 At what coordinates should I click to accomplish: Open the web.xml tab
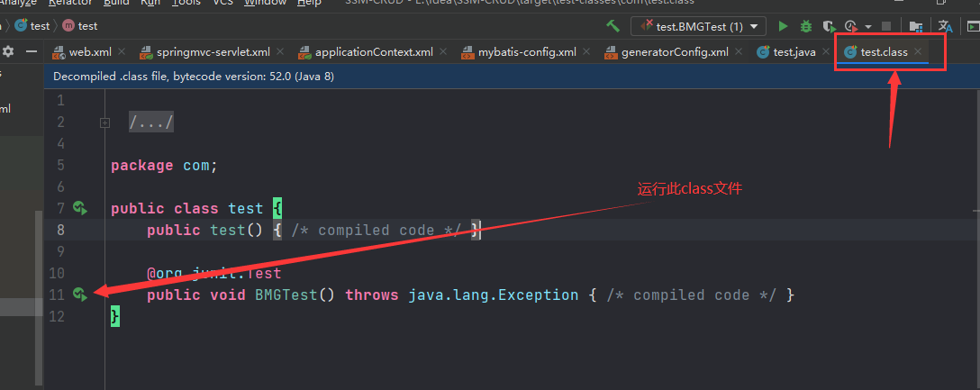[x=90, y=52]
